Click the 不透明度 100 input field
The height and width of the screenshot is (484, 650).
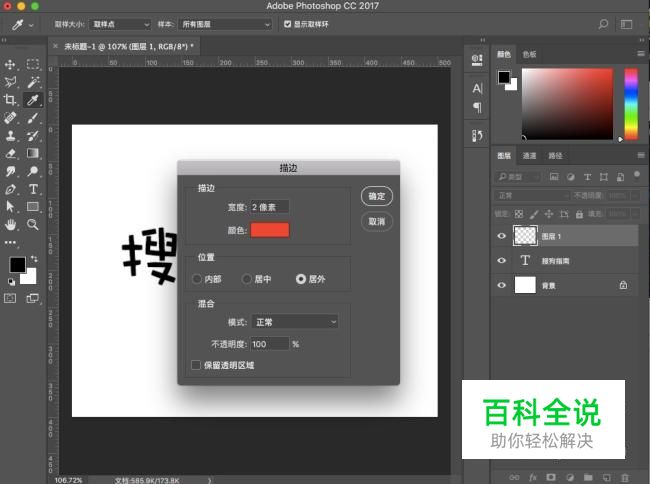point(269,344)
